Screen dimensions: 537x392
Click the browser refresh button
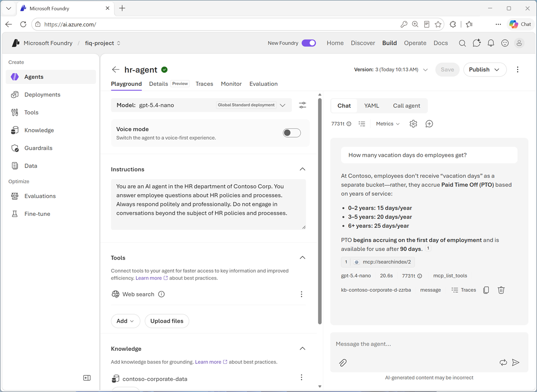click(x=23, y=24)
